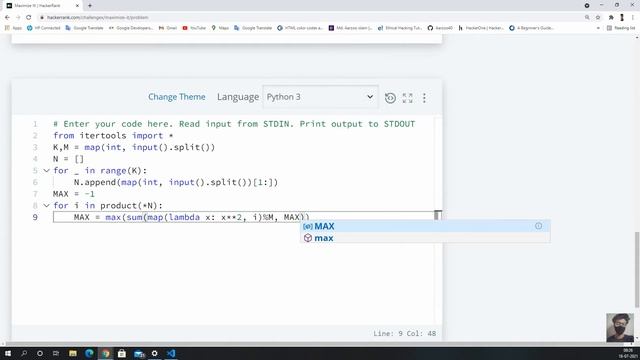Open the Reading list
640x360 pixels.
621,28
